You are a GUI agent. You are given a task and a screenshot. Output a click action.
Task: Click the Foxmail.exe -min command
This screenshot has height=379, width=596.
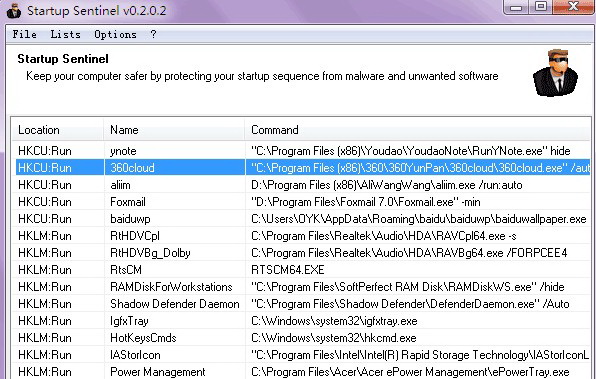pyautogui.click(x=366, y=202)
